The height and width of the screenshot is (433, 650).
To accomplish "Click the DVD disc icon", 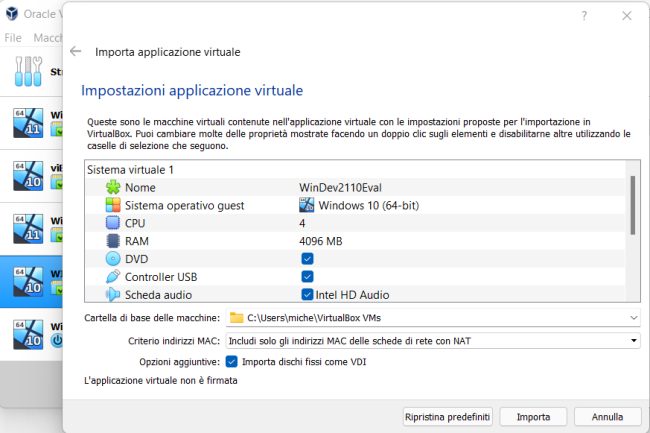I will click(x=113, y=259).
